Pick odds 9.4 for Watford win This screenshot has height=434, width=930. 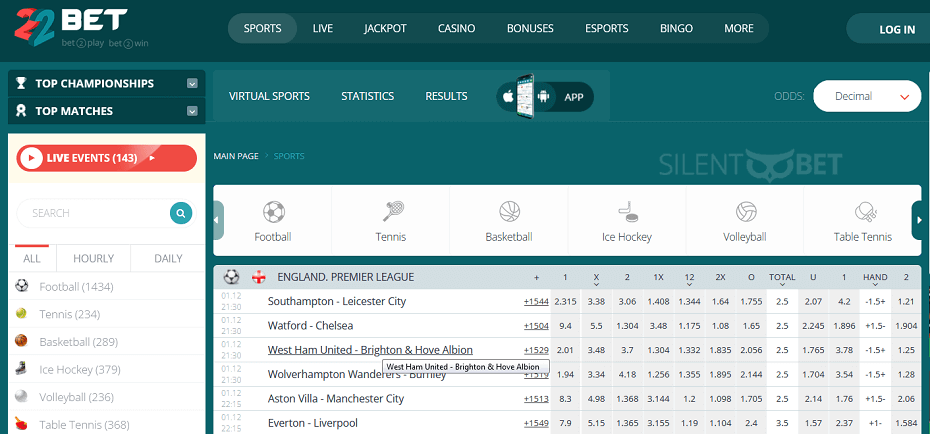[565, 326]
